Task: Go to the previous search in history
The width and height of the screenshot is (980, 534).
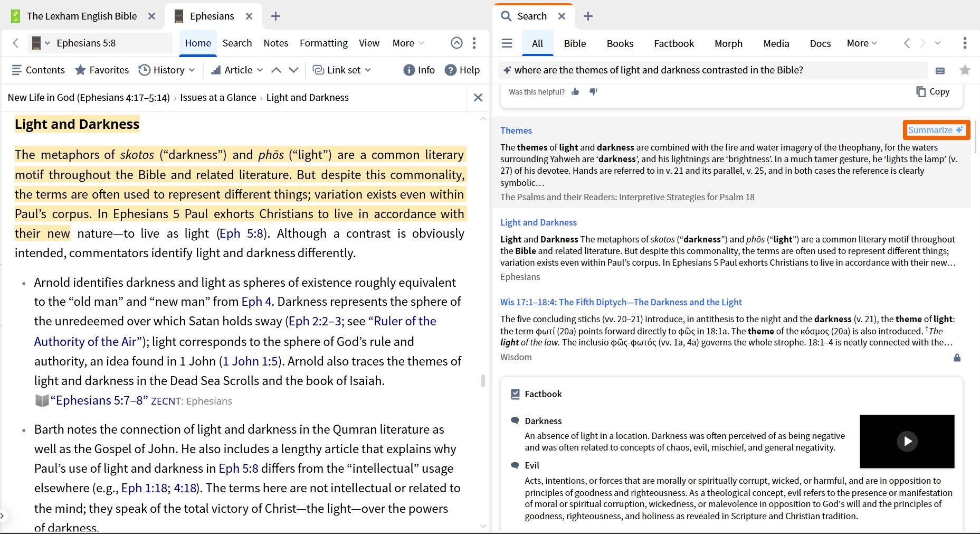Action: tap(907, 43)
